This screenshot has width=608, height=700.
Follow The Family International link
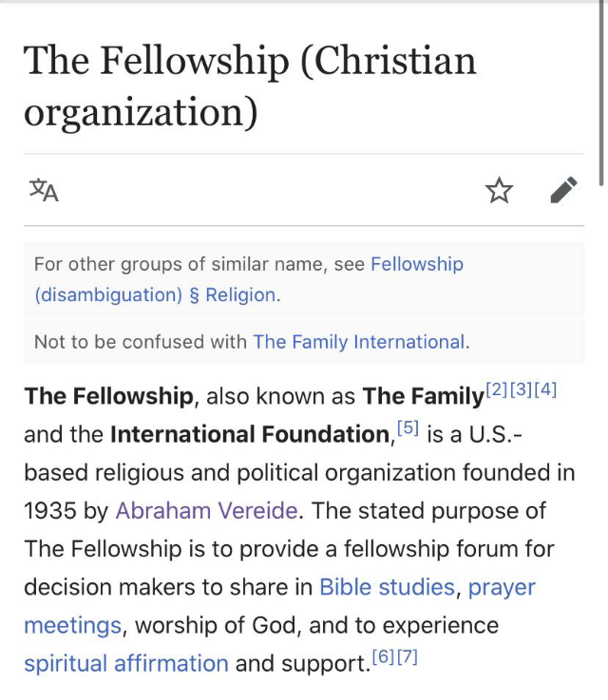[x=359, y=342]
